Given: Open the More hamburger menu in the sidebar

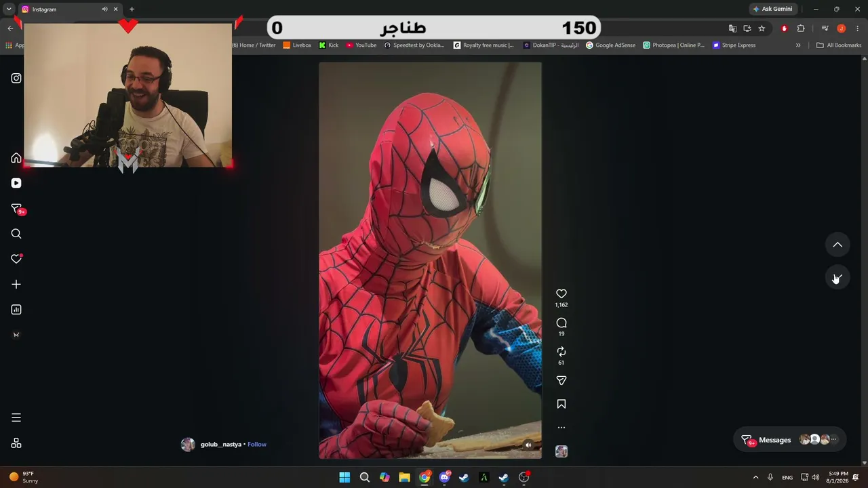Looking at the screenshot, I should point(16,418).
